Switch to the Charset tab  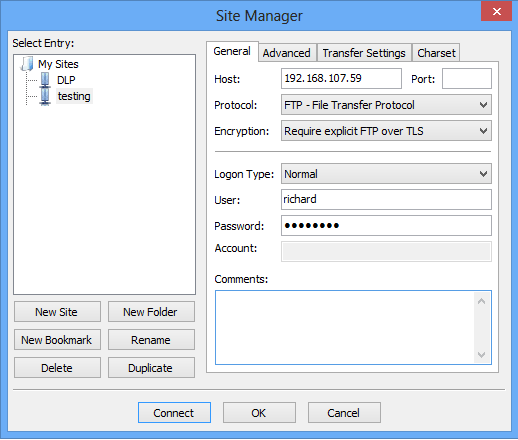tap(436, 53)
